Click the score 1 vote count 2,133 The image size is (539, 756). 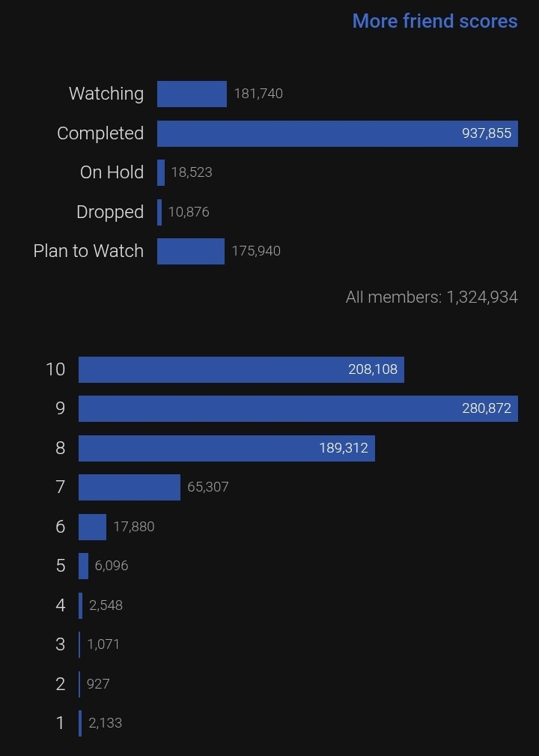pyautogui.click(x=105, y=723)
